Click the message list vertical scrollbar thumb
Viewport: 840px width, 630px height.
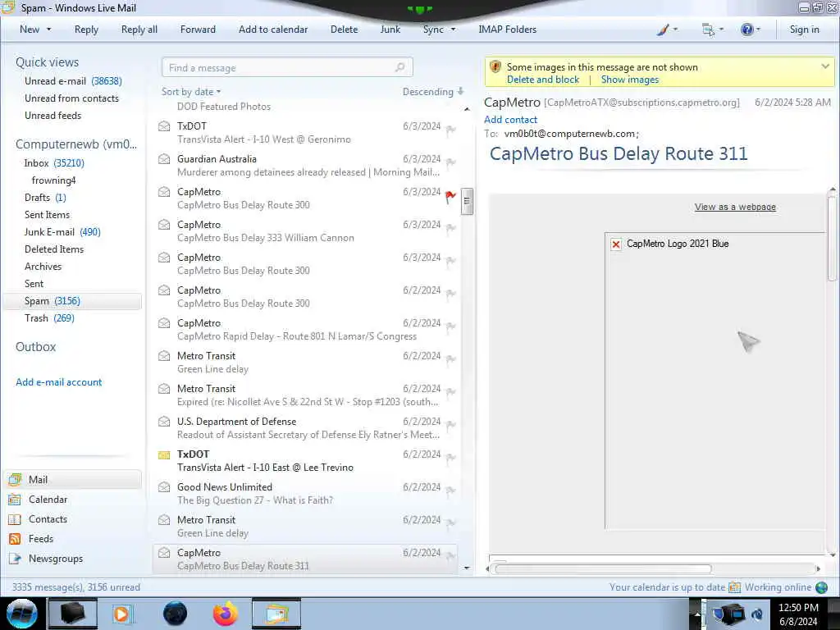click(x=467, y=202)
